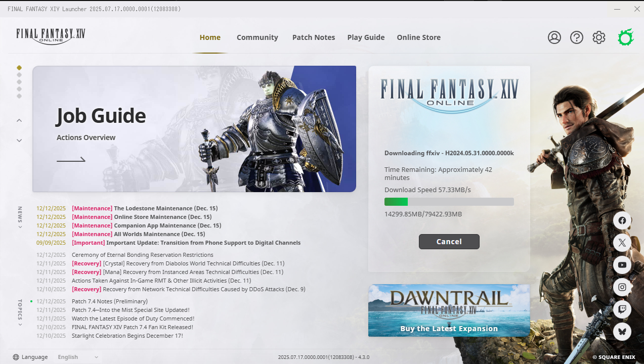Show next banner with down chevron

click(19, 141)
